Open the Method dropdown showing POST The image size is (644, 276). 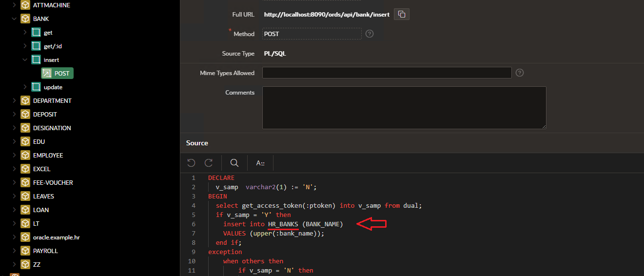312,34
